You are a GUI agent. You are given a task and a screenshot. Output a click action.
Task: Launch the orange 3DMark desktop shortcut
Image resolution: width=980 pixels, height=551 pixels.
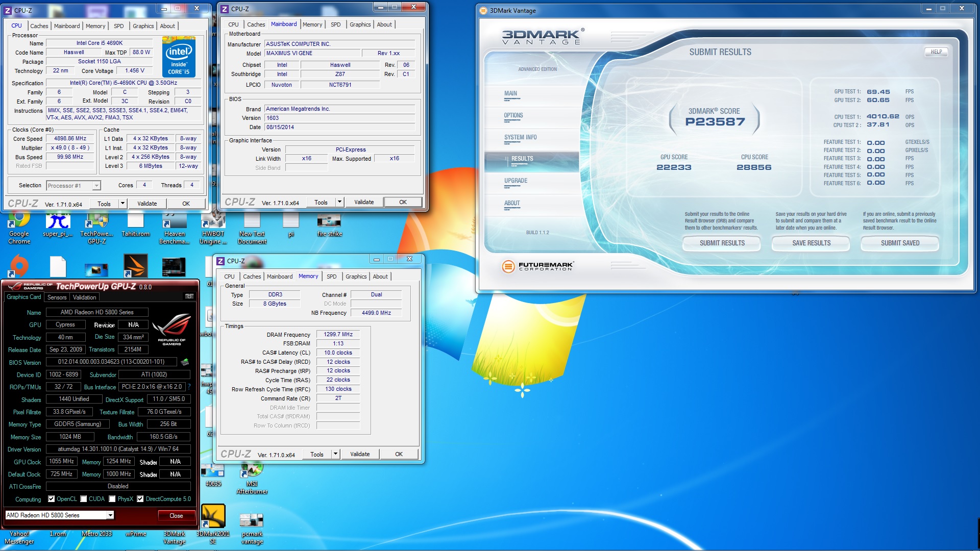pyautogui.click(x=135, y=266)
